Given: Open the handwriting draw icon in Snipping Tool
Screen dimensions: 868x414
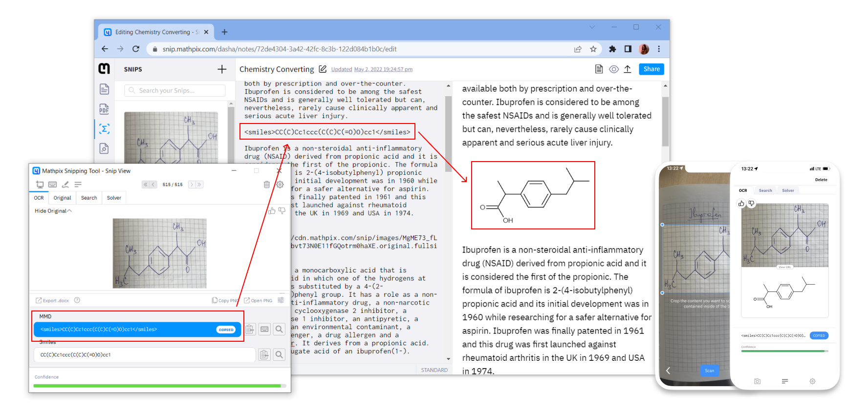Looking at the screenshot, I should point(65,185).
